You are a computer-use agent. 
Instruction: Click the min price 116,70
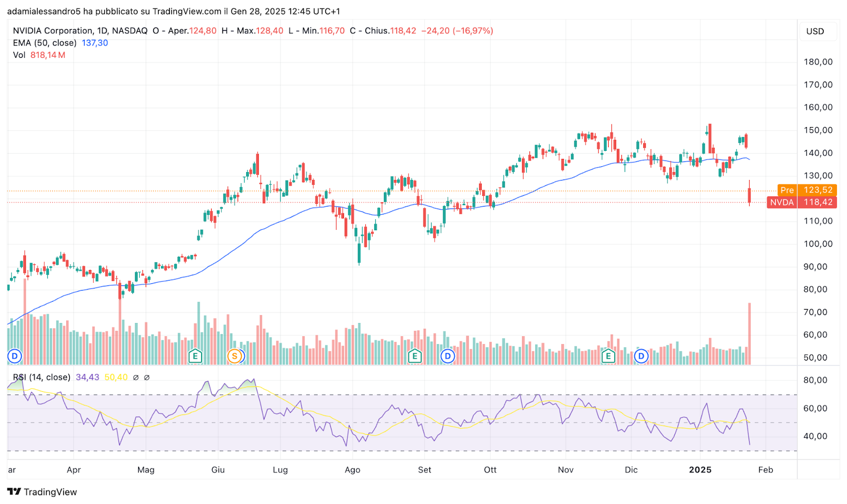pyautogui.click(x=332, y=31)
